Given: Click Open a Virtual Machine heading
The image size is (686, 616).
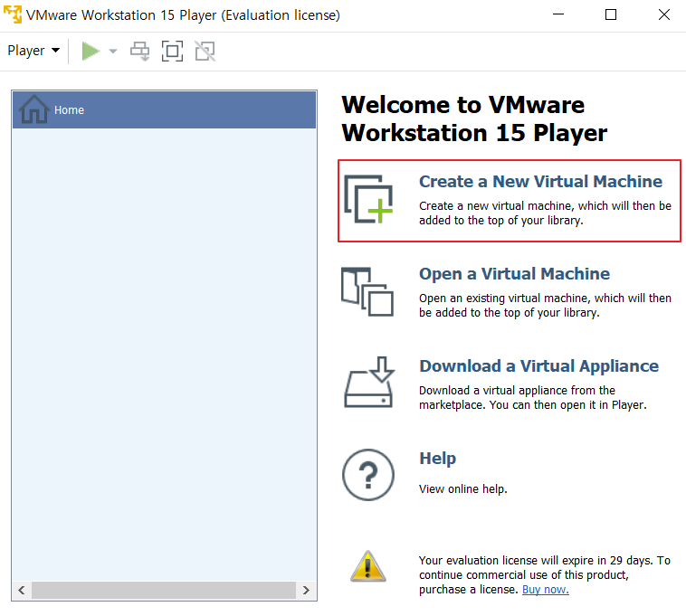Looking at the screenshot, I should click(514, 274).
